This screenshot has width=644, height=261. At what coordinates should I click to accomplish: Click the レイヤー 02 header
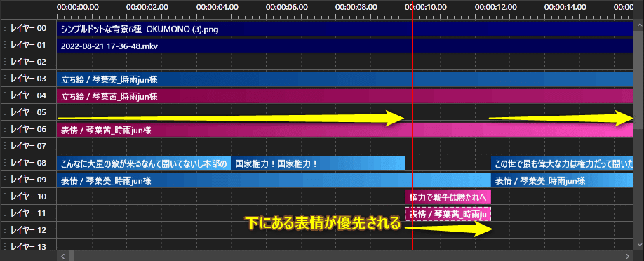pyautogui.click(x=28, y=62)
